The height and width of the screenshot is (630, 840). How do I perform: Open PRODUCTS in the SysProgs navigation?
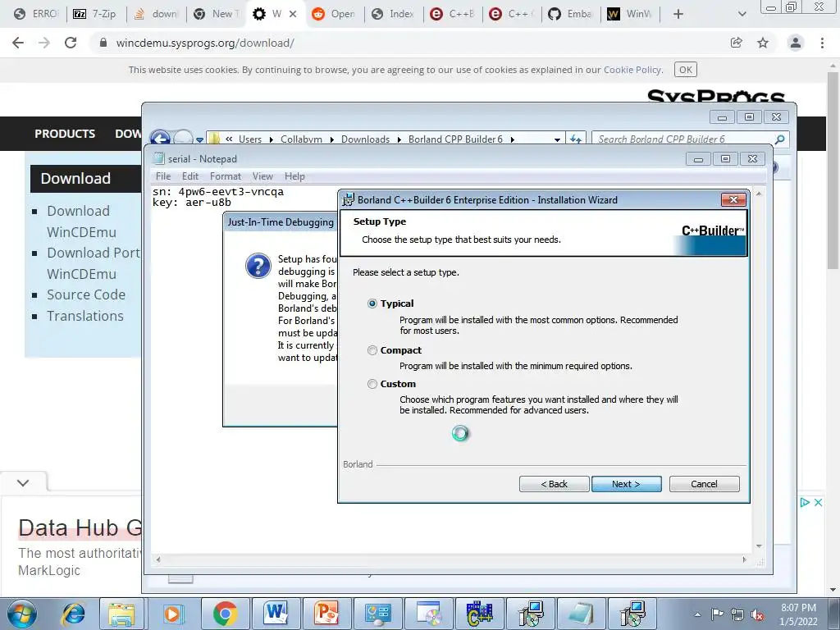tap(65, 134)
